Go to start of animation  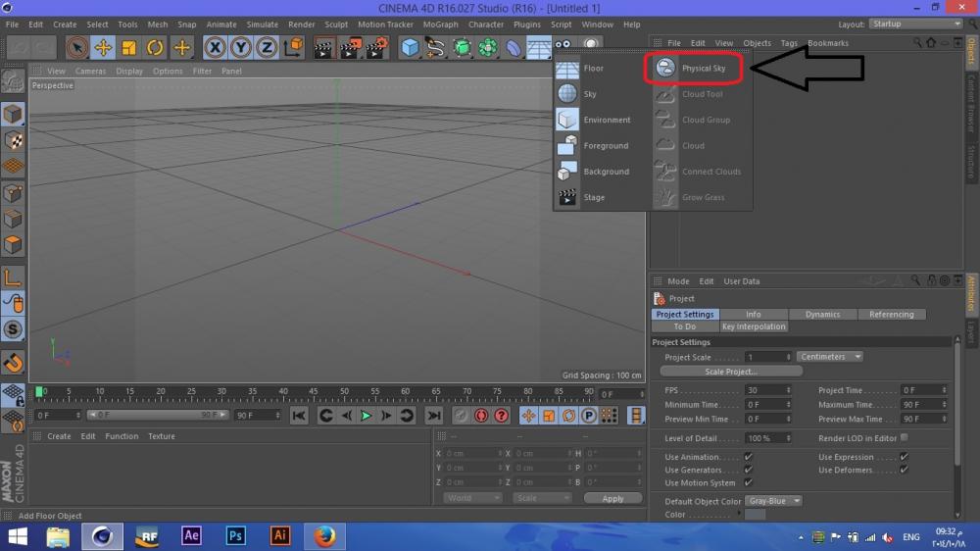coord(299,416)
